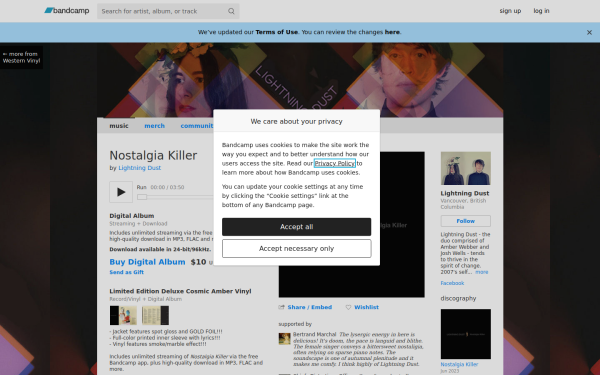This screenshot has height=375, width=600.
Task: Follow Lightning Dust
Action: [465, 221]
